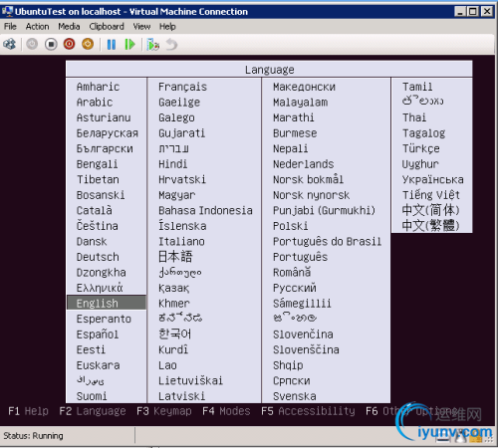Screen dimensions: 498x448
Task: Click the orange Save state icon
Action: tap(88, 44)
